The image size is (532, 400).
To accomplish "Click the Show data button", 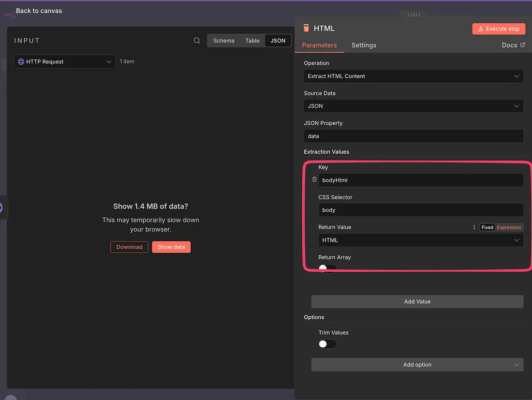I will point(171,247).
